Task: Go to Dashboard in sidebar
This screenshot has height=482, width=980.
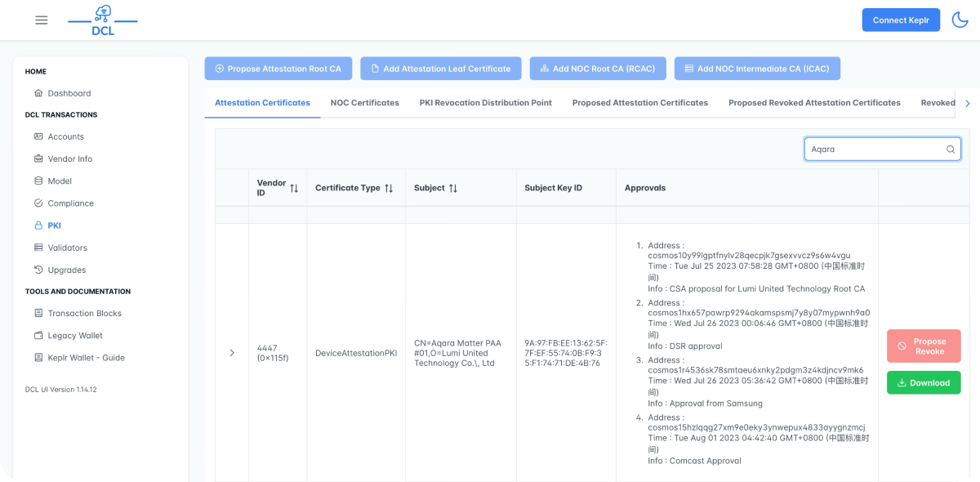Action: tap(69, 93)
